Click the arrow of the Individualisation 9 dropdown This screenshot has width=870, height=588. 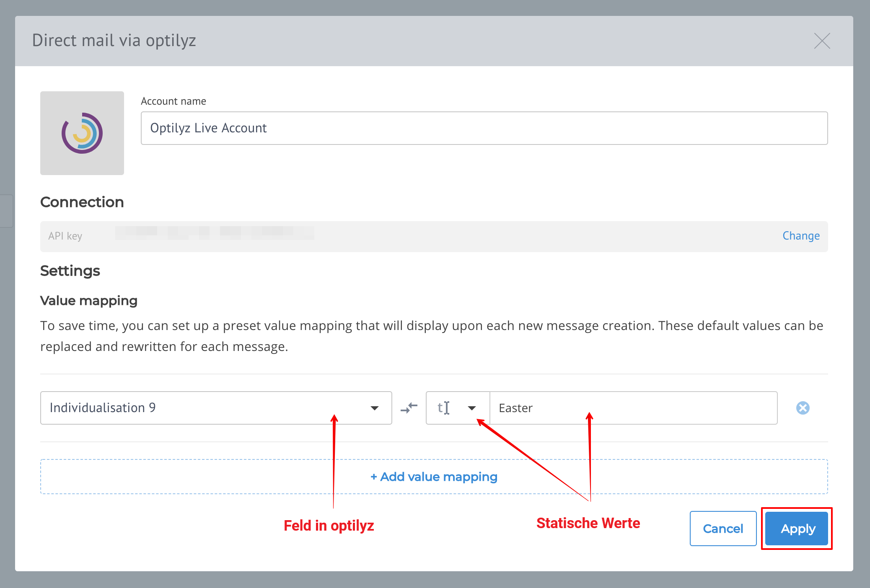374,408
